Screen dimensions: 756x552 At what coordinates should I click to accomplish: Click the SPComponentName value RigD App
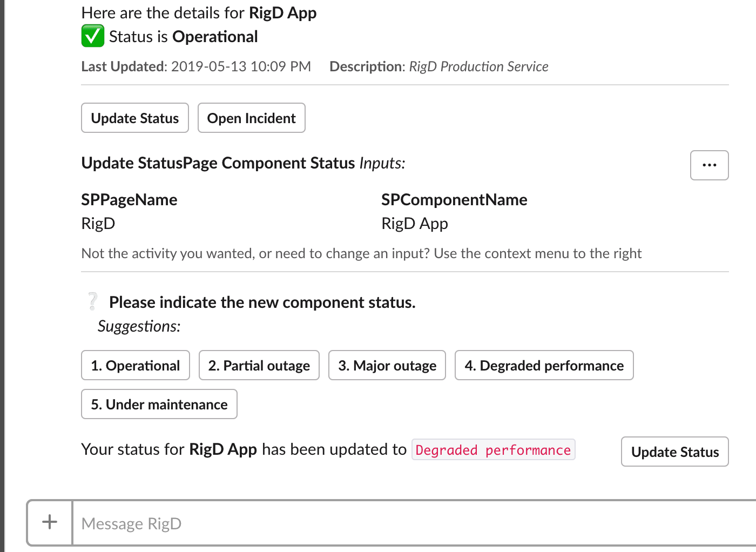pyautogui.click(x=415, y=223)
